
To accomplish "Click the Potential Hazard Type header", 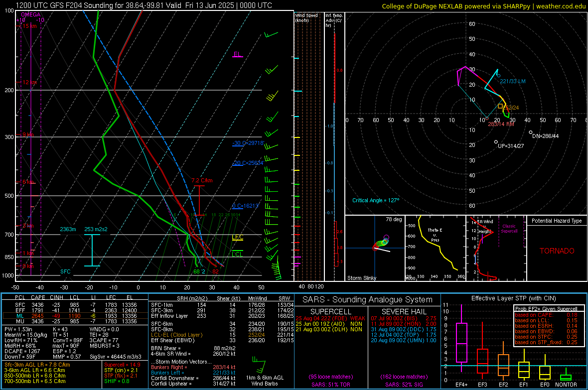I will (x=557, y=221).
